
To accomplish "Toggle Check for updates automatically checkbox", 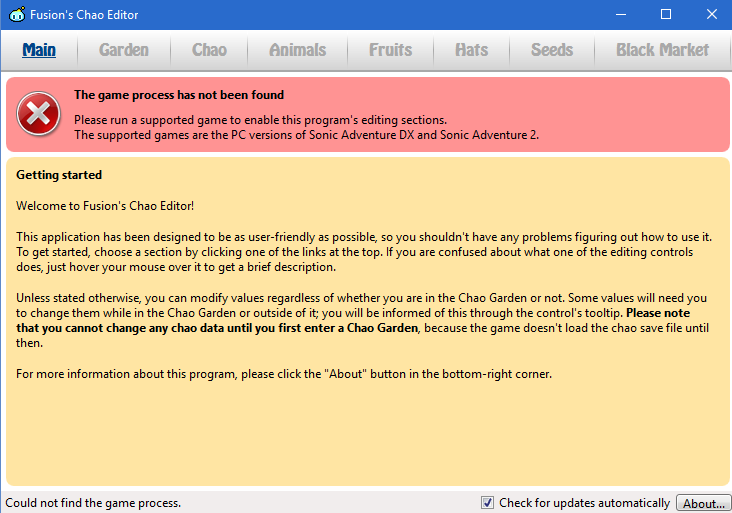I will [x=488, y=503].
